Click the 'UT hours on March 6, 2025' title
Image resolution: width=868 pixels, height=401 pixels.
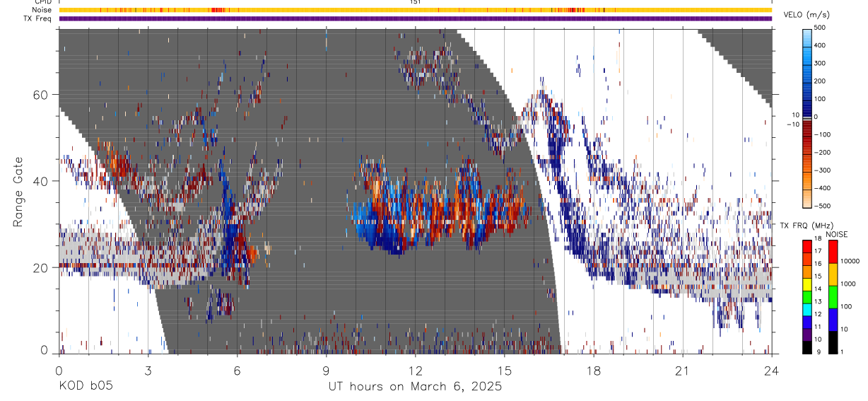[415, 387]
